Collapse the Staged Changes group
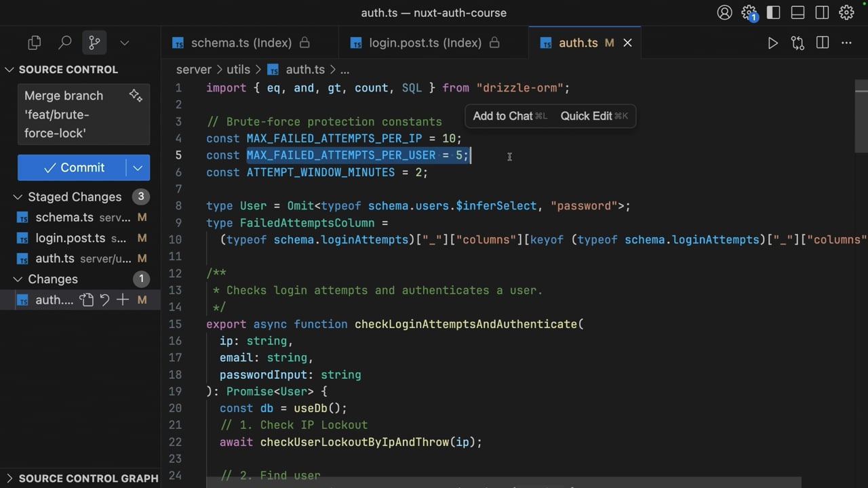The image size is (868, 488). tap(18, 197)
